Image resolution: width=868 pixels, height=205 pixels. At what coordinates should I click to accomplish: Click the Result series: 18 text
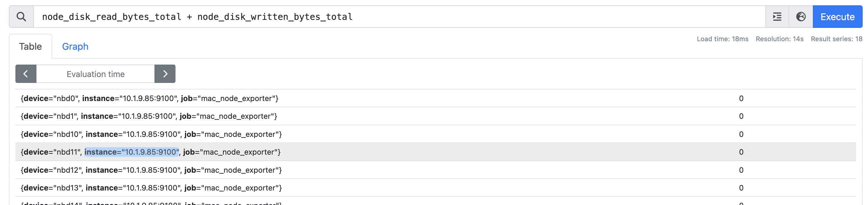836,39
